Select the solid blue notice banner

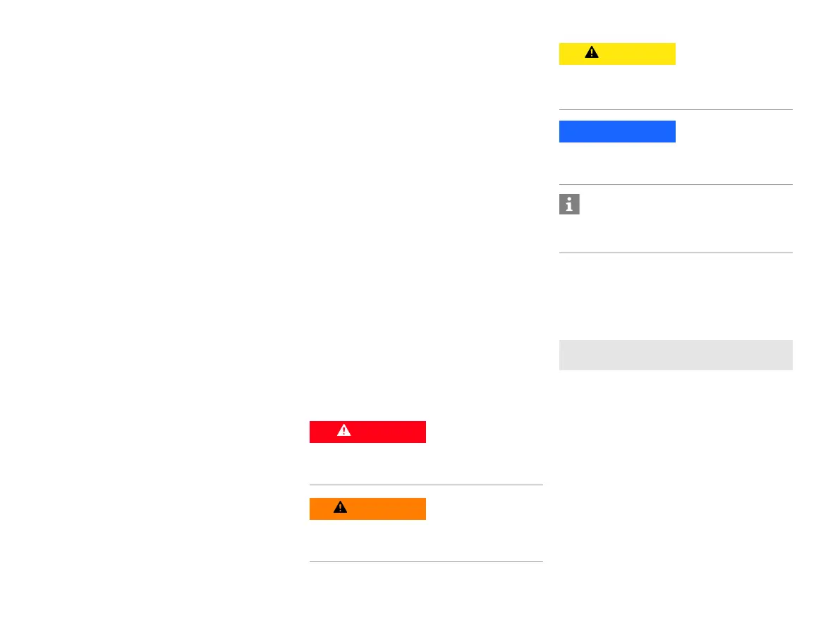click(x=617, y=131)
